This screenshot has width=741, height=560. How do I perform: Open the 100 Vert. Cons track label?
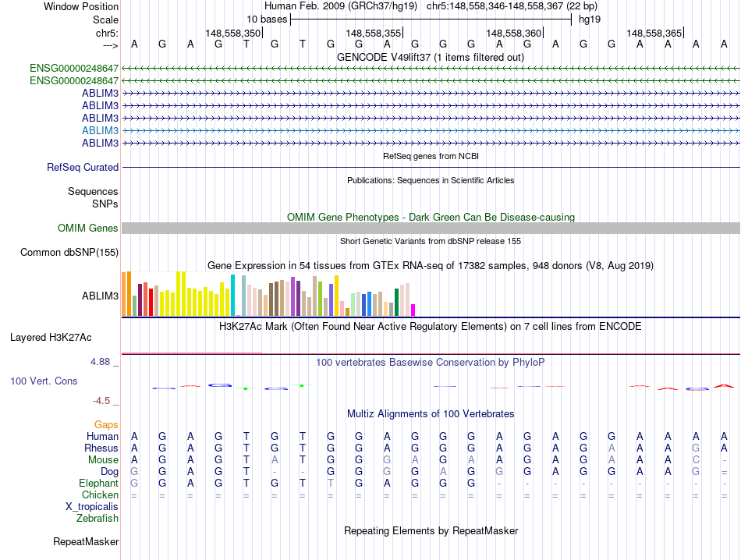(x=44, y=381)
